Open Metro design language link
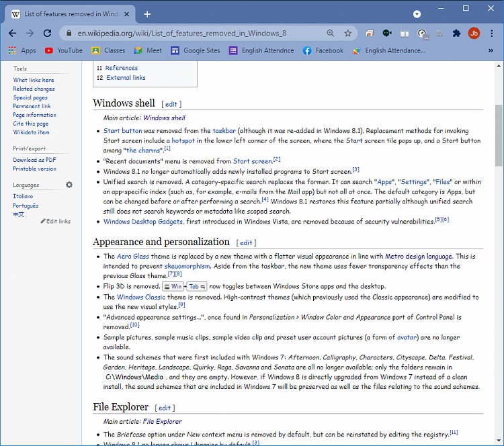 tap(419, 257)
